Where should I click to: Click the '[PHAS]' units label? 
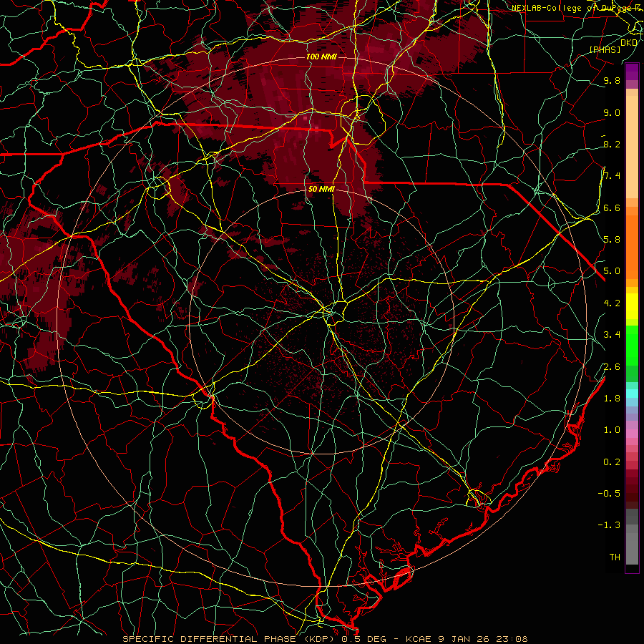pos(605,49)
